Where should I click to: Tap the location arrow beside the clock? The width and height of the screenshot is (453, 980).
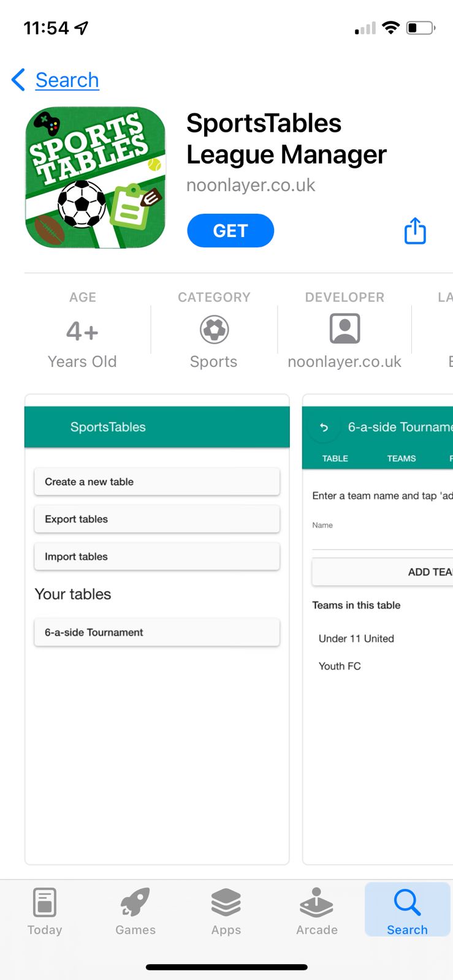[82, 28]
